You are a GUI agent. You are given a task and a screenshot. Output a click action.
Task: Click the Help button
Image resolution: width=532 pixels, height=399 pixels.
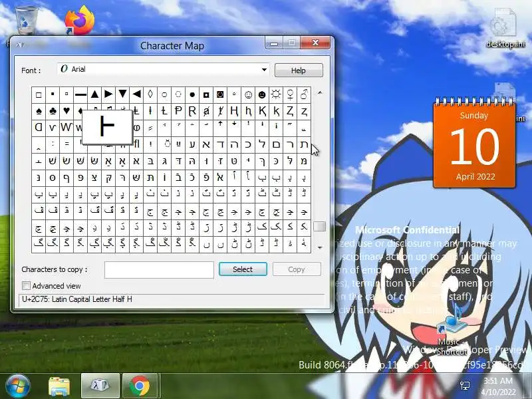pyautogui.click(x=299, y=70)
